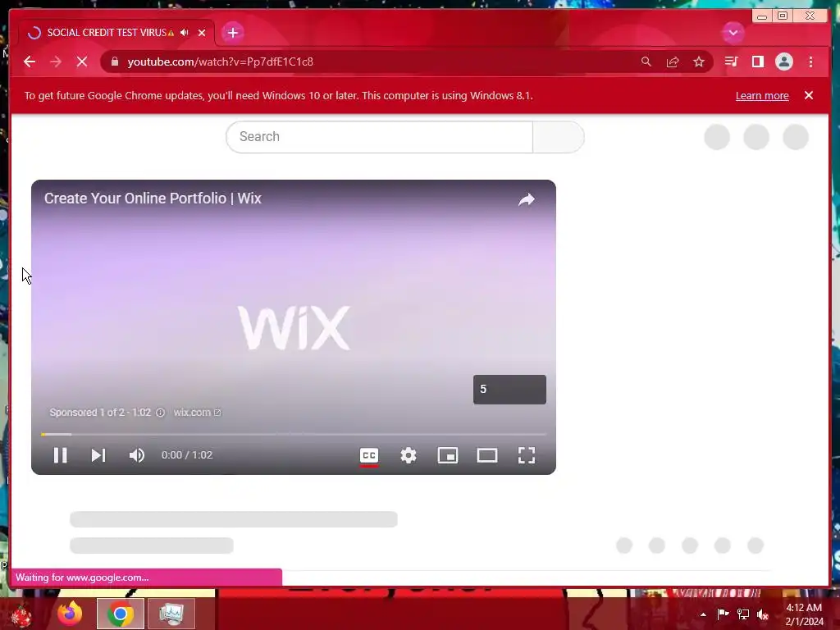840x630 pixels.
Task: Click the 0:00 / 1:02 time display
Action: coord(187,454)
